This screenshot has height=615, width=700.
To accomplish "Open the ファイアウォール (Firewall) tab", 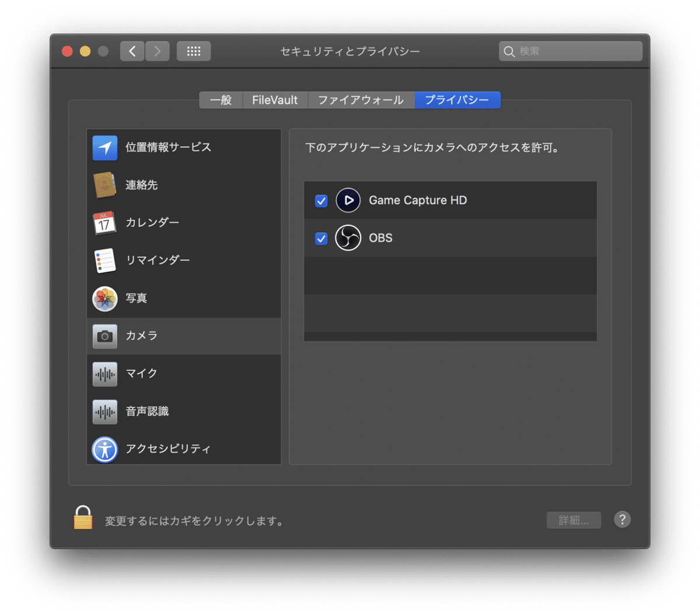I will point(360,100).
